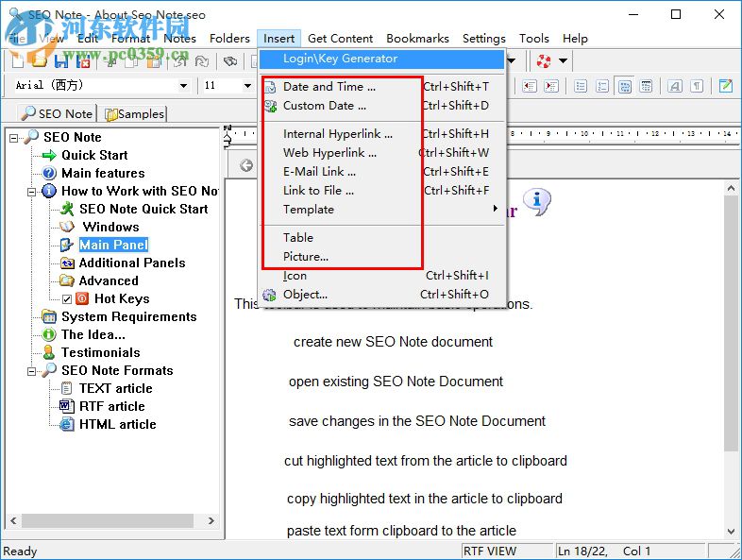Choose Custom Date menu item
This screenshot has width=742, height=560.
(x=382, y=106)
